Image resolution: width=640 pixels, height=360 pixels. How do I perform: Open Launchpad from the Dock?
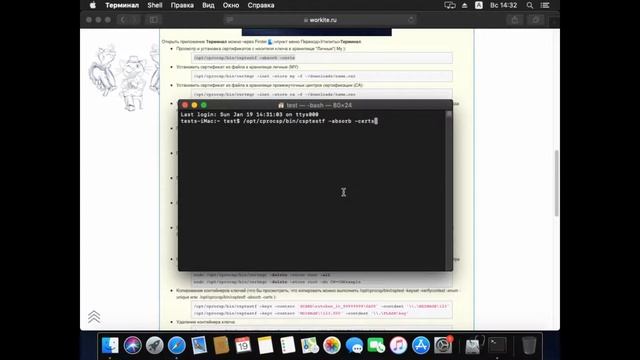point(154,346)
